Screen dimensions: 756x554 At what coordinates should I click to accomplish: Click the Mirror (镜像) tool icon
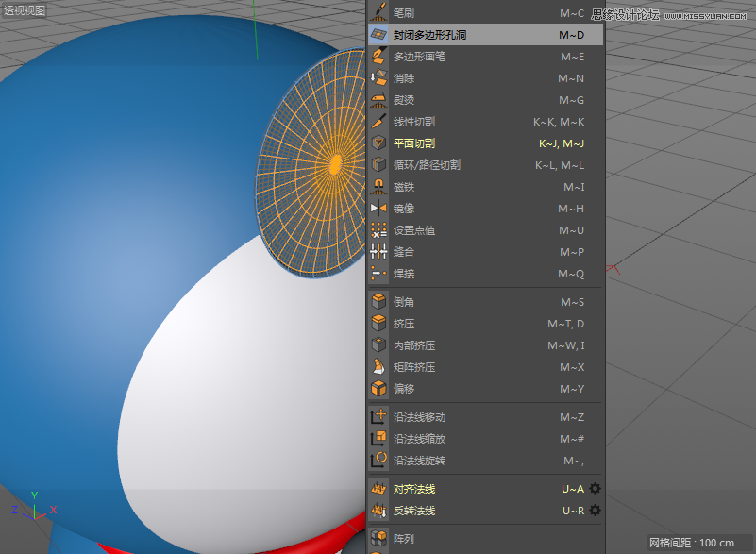click(x=378, y=209)
